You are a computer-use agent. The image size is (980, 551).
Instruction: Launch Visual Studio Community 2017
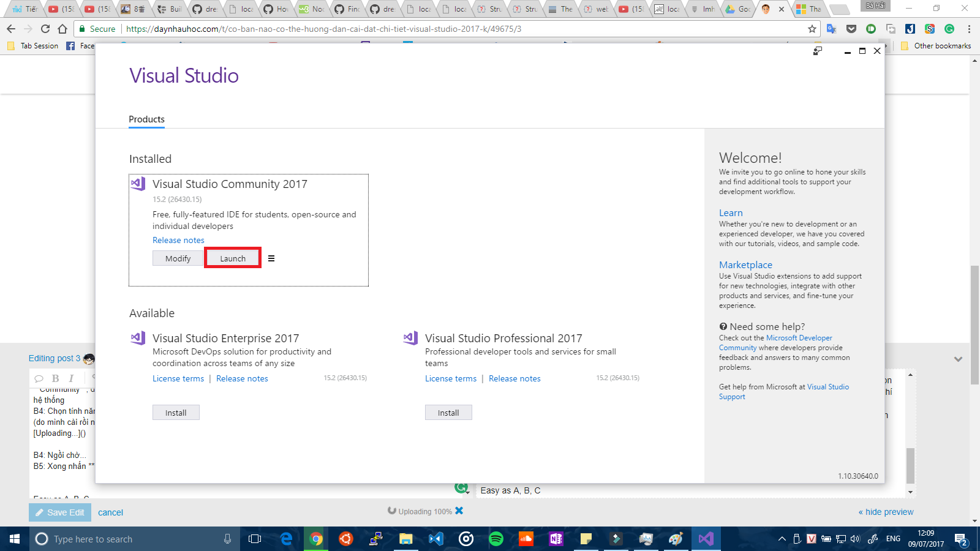pos(232,258)
